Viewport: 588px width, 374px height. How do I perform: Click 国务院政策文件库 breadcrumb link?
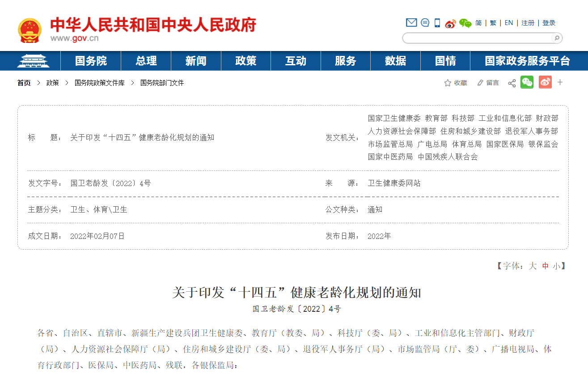[99, 83]
